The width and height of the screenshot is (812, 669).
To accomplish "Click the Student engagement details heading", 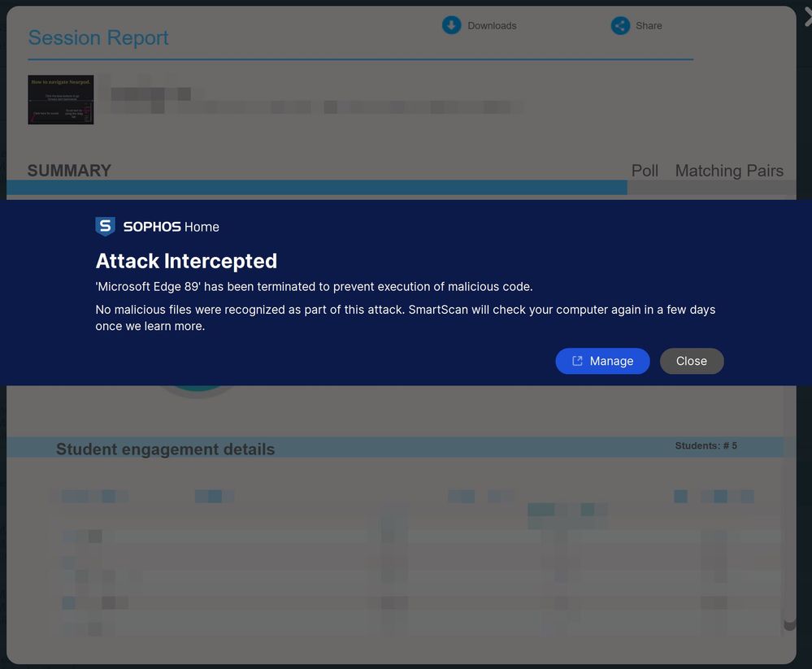I will tap(165, 449).
